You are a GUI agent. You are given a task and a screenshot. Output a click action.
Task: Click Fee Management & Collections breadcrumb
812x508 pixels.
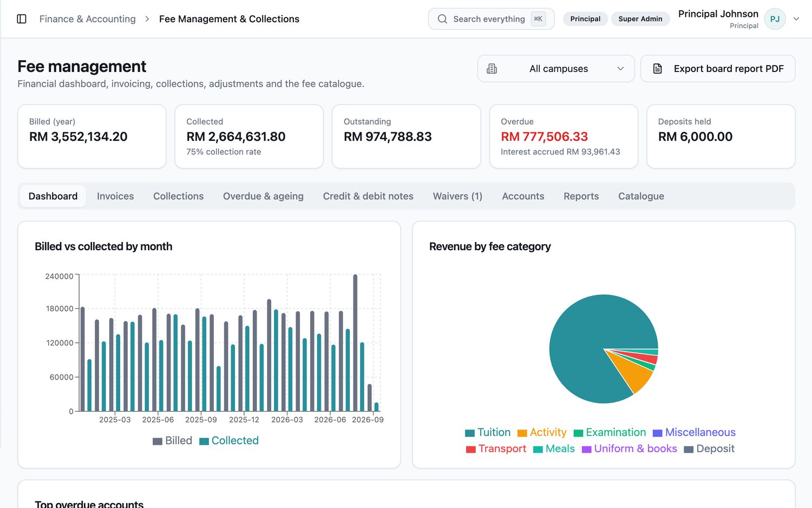[x=229, y=19]
